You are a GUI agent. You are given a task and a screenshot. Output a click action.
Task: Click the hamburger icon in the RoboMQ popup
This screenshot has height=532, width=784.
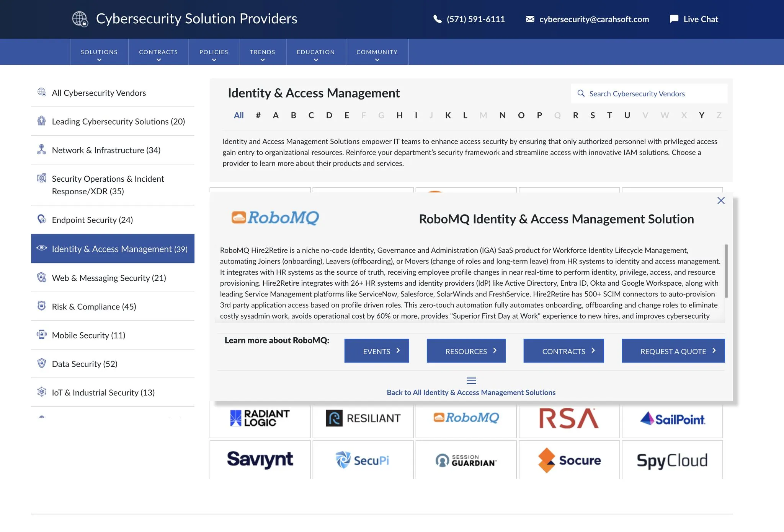click(471, 381)
